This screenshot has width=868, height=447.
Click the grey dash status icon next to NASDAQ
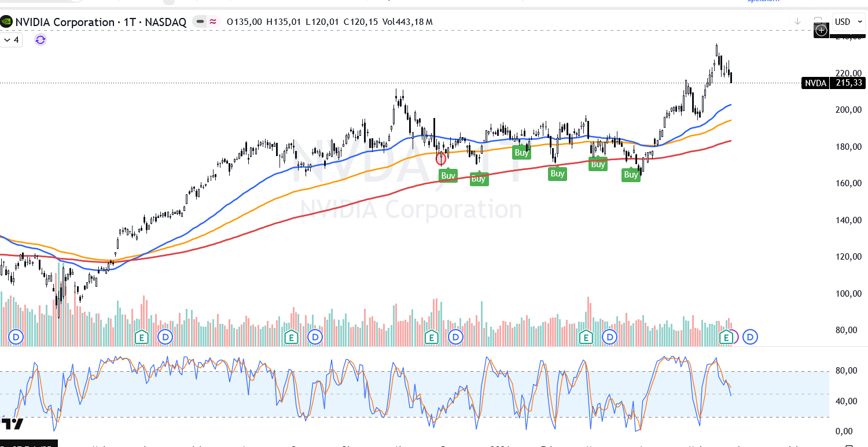[x=200, y=22]
